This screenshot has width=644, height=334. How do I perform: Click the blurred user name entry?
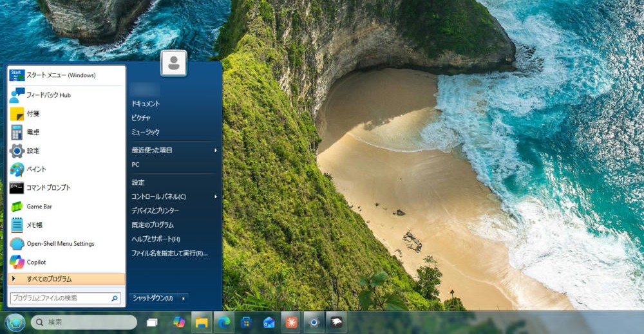pyautogui.click(x=144, y=89)
